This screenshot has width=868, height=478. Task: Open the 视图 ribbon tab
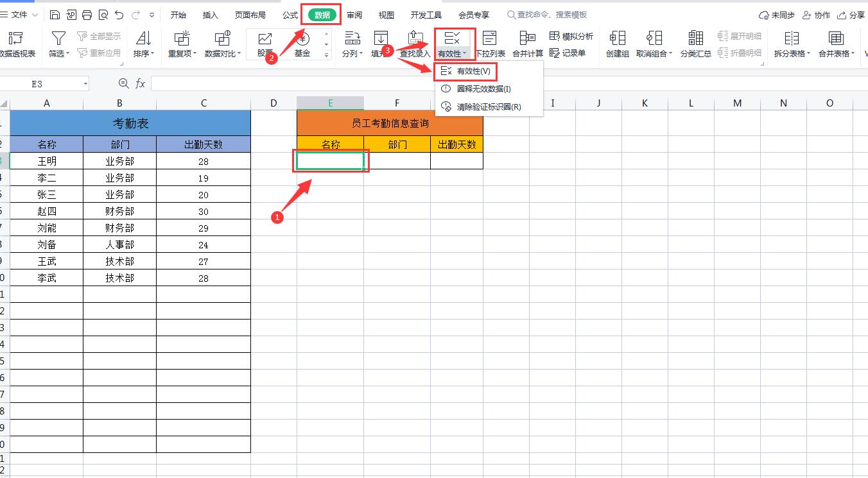point(386,15)
